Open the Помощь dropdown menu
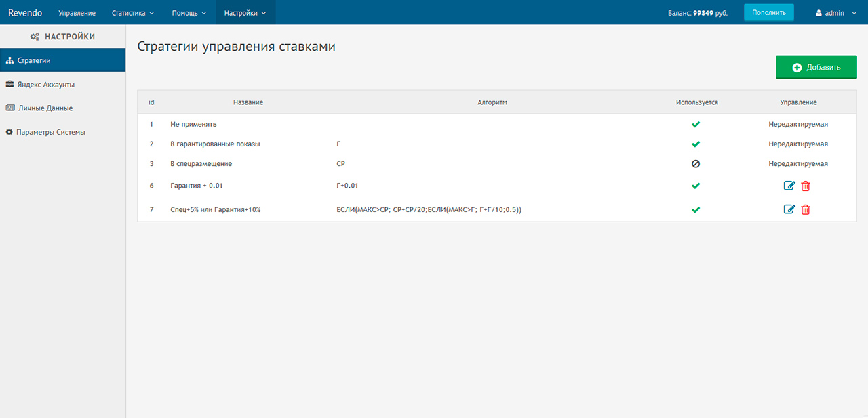This screenshot has width=868, height=418. [x=189, y=13]
